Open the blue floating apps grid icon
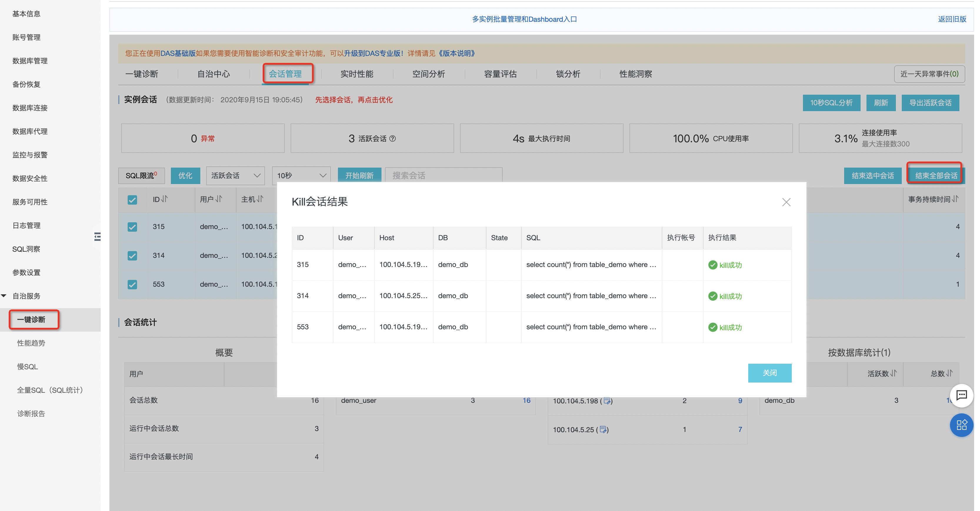The width and height of the screenshot is (980, 511). [x=961, y=425]
